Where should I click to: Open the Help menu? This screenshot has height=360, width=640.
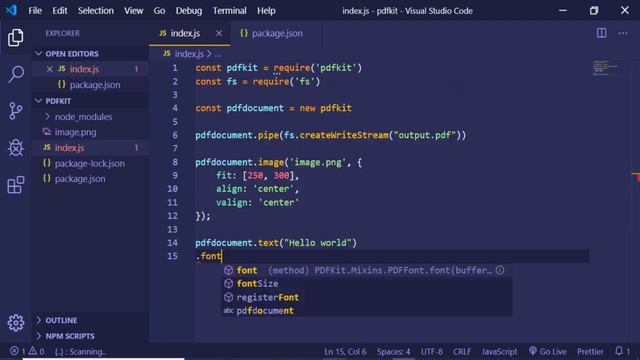tap(266, 11)
